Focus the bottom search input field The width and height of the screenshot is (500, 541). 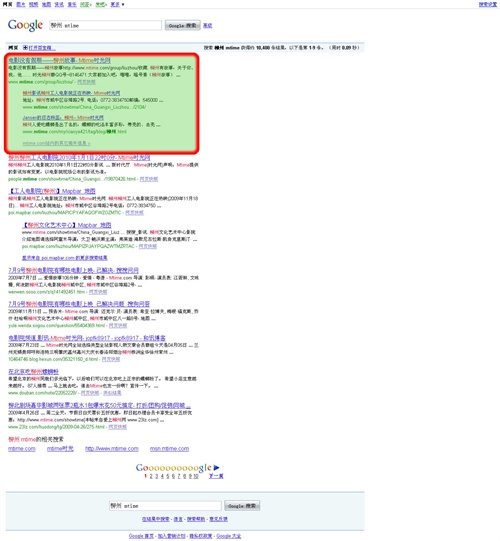[x=165, y=506]
